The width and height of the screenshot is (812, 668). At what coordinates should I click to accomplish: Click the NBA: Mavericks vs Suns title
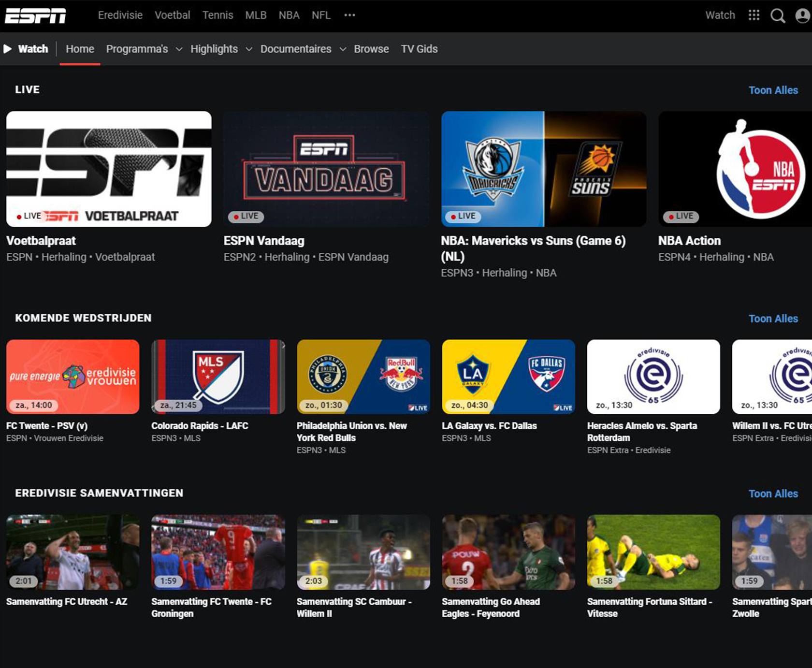tap(533, 248)
